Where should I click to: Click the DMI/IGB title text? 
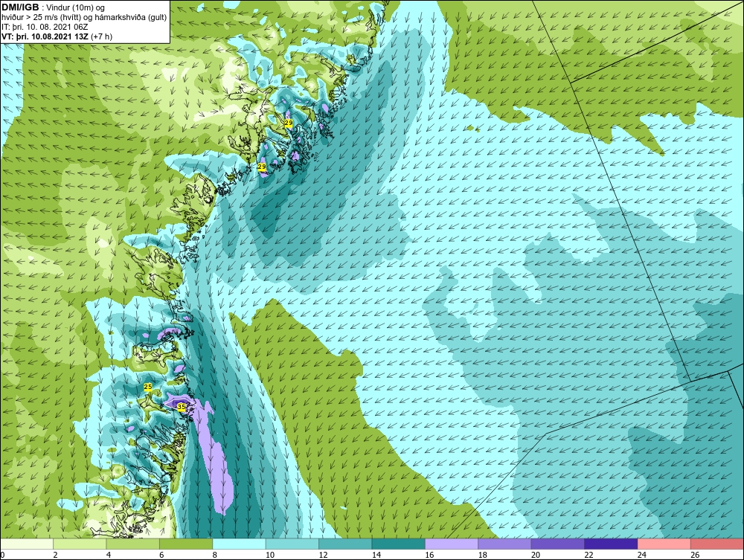[20, 7]
